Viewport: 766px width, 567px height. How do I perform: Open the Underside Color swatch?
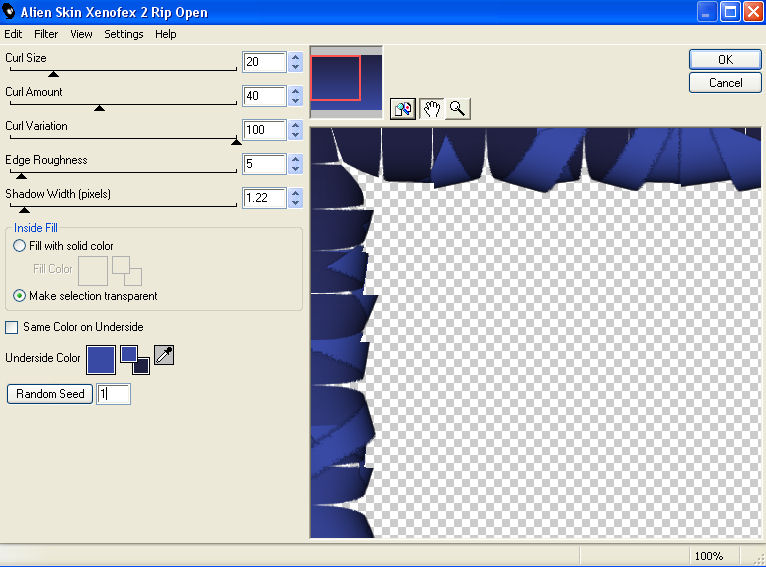tap(100, 359)
